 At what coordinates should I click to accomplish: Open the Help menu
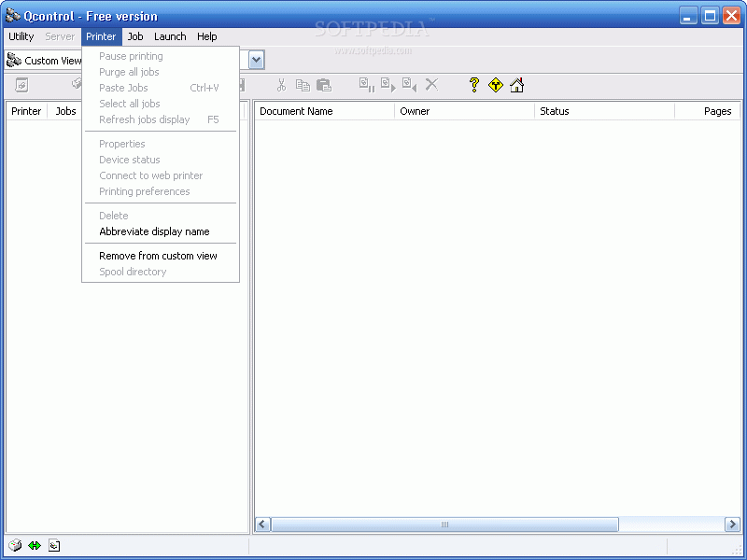(206, 36)
